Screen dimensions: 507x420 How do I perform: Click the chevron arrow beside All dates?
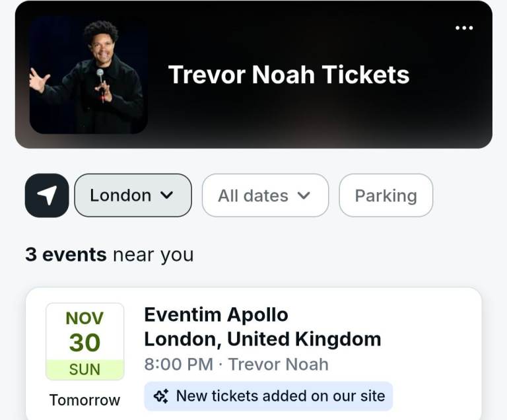click(x=304, y=195)
